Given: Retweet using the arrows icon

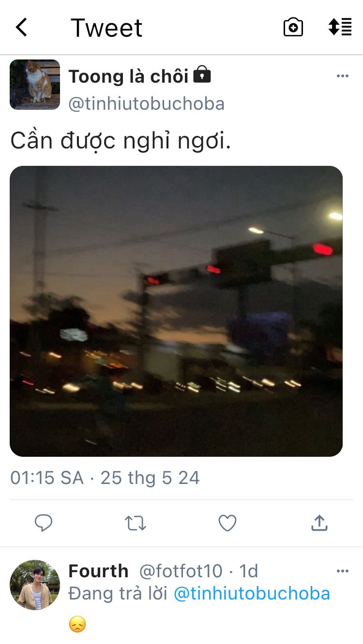Looking at the screenshot, I should point(136,523).
